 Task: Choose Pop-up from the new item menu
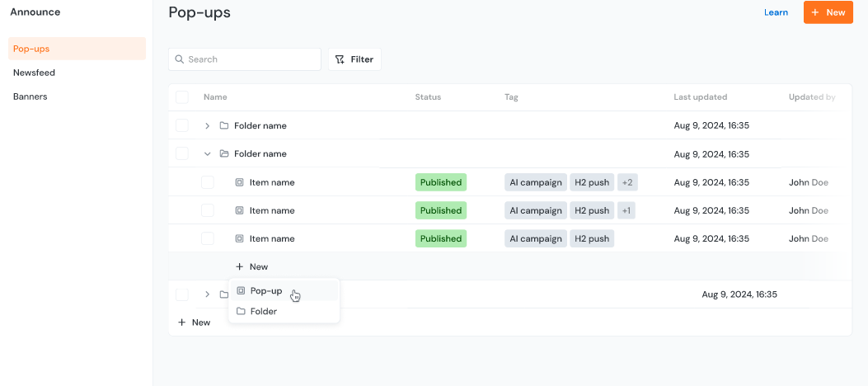tap(266, 291)
